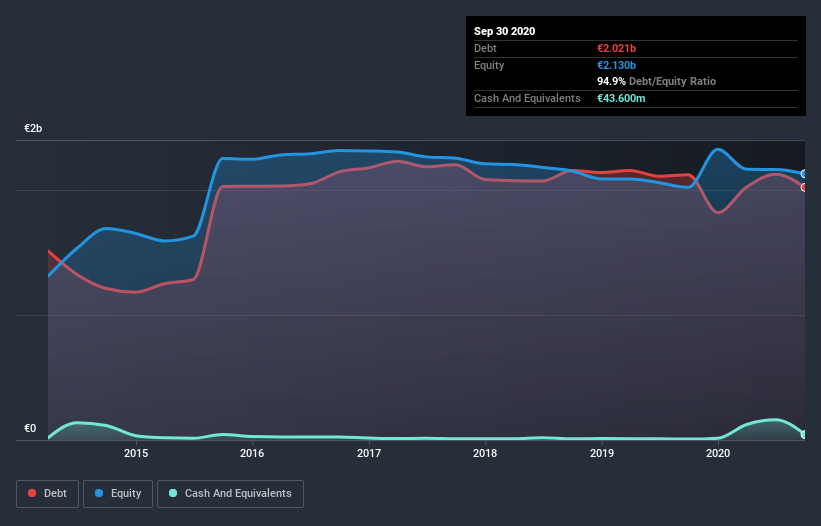821x526 pixels.
Task: Click the €2.021b Debt value
Action: pos(616,48)
